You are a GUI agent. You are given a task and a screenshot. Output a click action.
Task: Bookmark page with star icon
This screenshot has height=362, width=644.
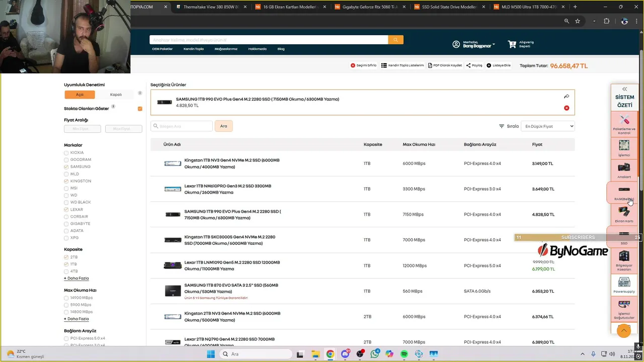tap(578, 21)
